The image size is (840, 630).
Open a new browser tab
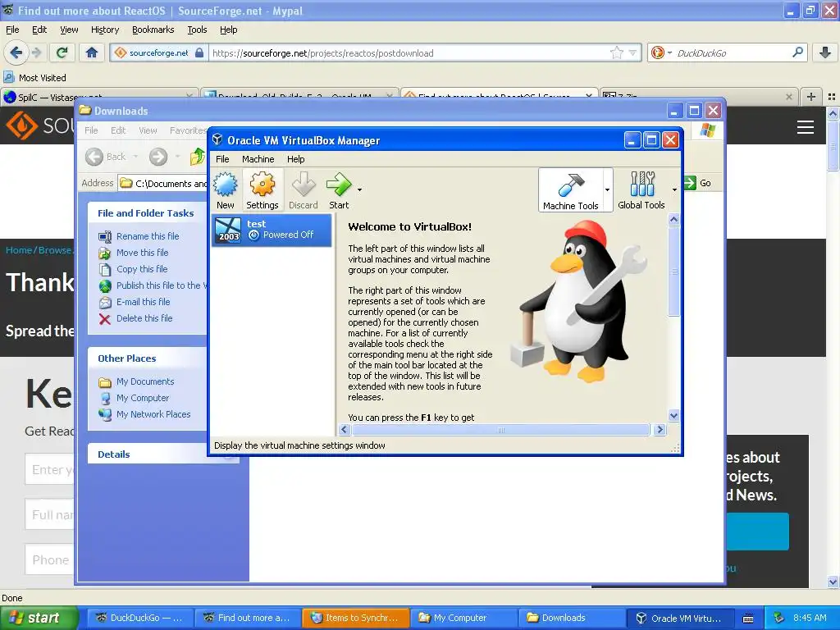(811, 97)
